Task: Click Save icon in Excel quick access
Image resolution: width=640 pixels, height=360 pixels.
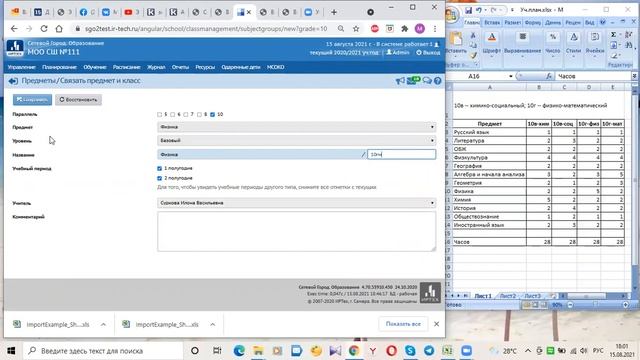Action: 468,10
